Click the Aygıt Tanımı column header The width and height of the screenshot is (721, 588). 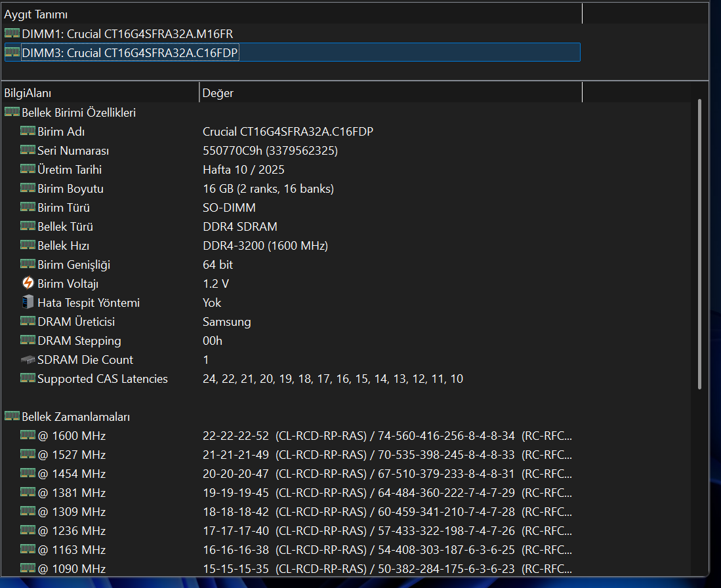click(x=293, y=14)
